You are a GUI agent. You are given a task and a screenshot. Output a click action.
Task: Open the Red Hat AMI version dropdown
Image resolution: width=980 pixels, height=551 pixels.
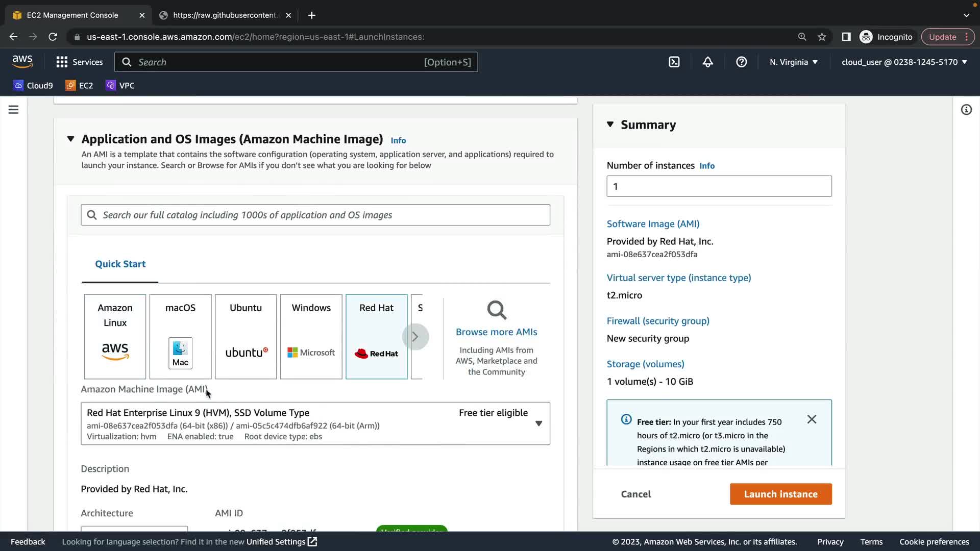click(x=538, y=423)
